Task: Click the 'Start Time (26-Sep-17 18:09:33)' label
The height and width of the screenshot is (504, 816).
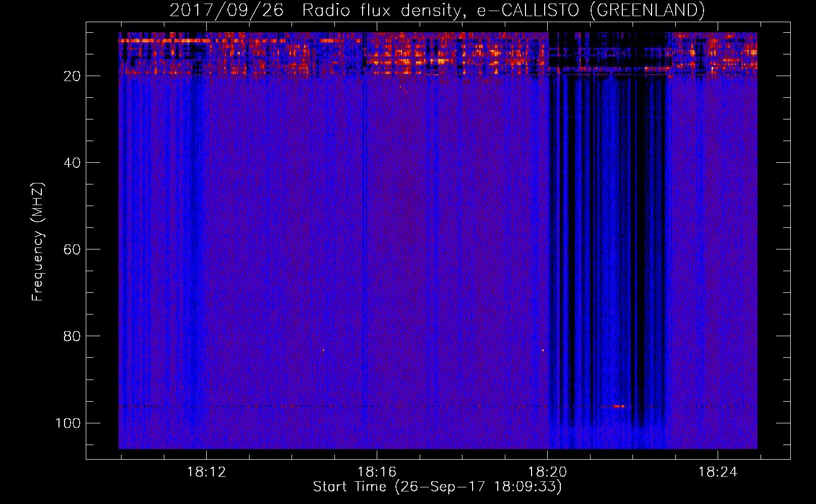Action: pos(437,487)
